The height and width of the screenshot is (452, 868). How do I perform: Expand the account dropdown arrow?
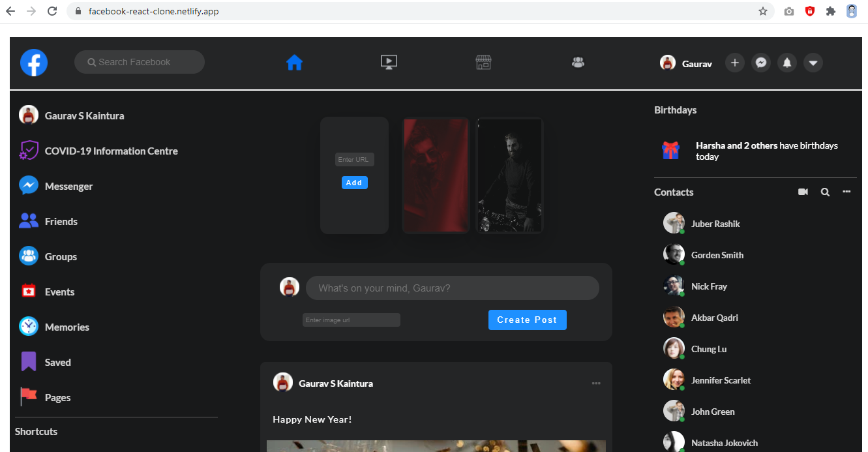pyautogui.click(x=813, y=63)
